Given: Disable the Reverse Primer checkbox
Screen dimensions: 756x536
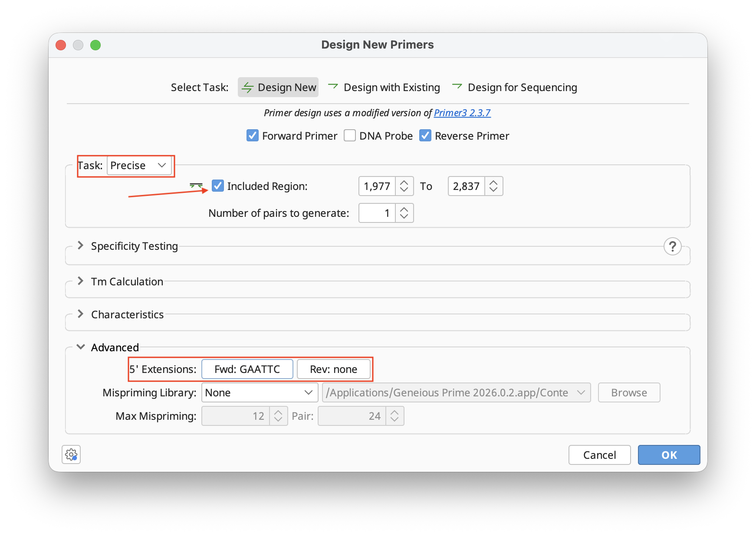Looking at the screenshot, I should point(425,136).
